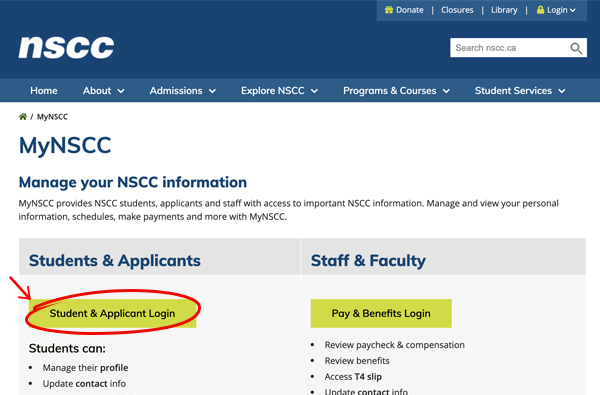
Task: Click the Review benefits list item
Action: pyautogui.click(x=357, y=361)
